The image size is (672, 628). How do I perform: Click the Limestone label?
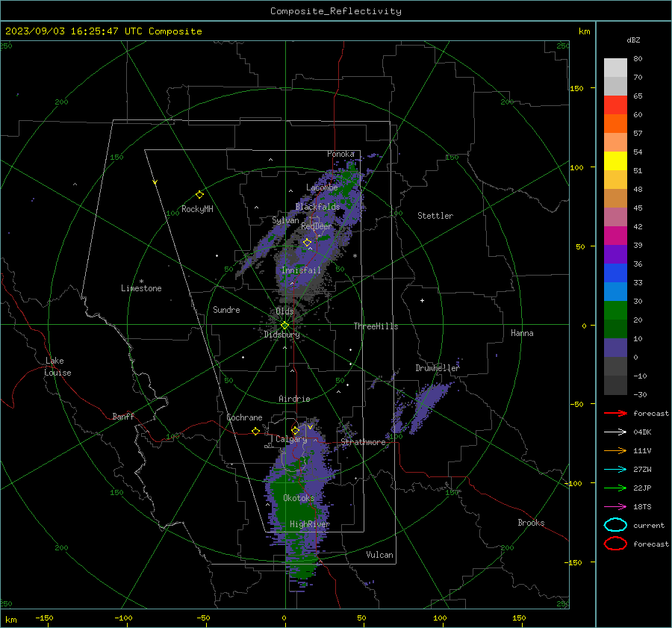point(141,288)
